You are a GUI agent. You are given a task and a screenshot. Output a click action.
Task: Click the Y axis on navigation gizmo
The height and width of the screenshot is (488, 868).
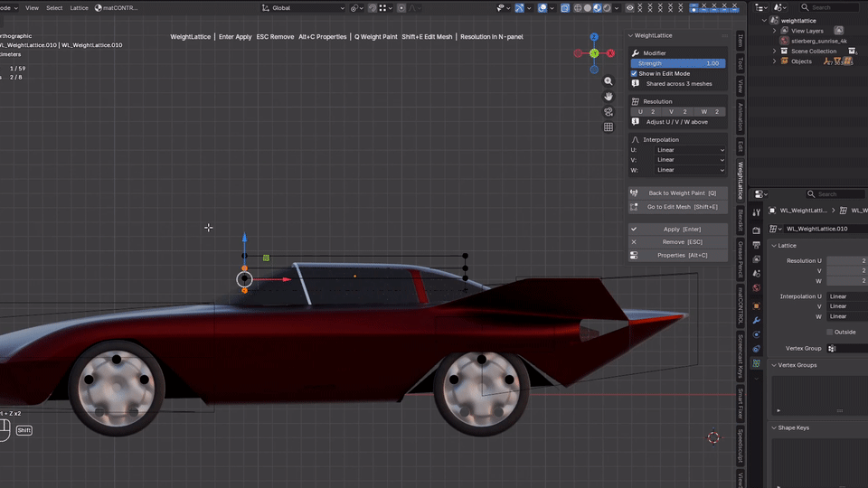pyautogui.click(x=594, y=53)
